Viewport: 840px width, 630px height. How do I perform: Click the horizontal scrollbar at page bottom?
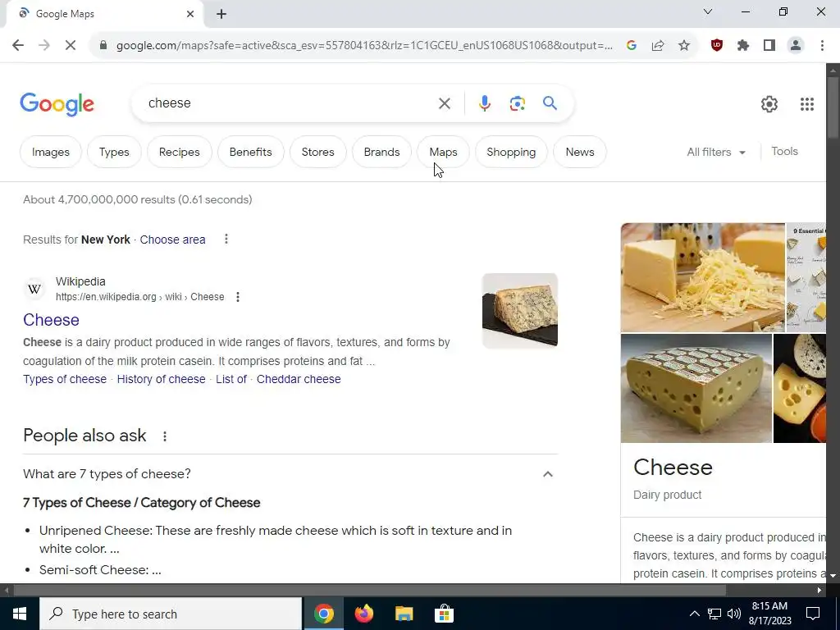[370, 591]
